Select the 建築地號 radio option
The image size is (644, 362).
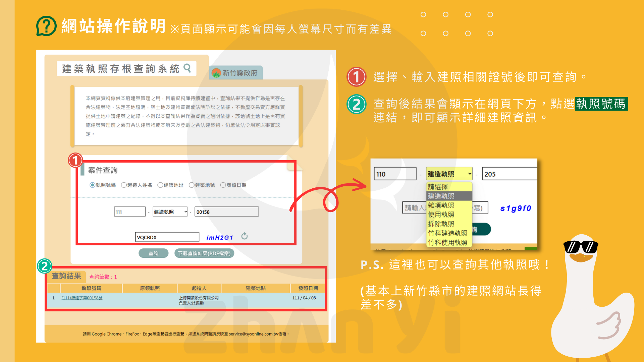(x=192, y=185)
